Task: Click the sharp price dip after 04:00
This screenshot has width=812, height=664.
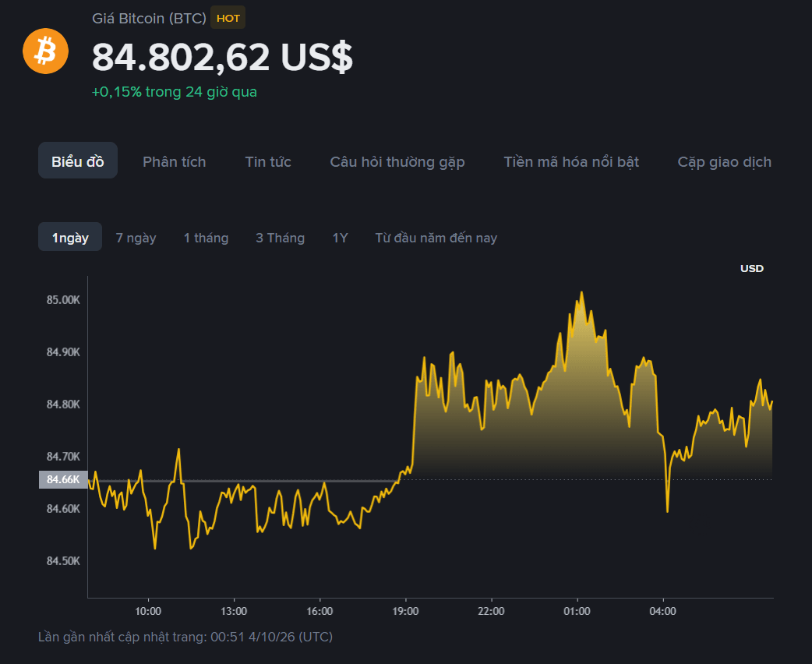Action: click(668, 511)
